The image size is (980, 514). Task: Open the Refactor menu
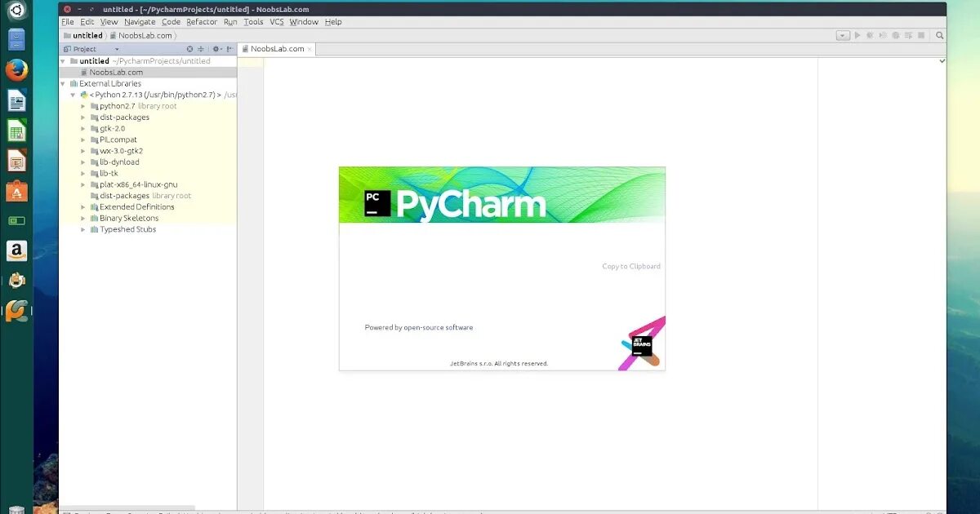point(202,22)
